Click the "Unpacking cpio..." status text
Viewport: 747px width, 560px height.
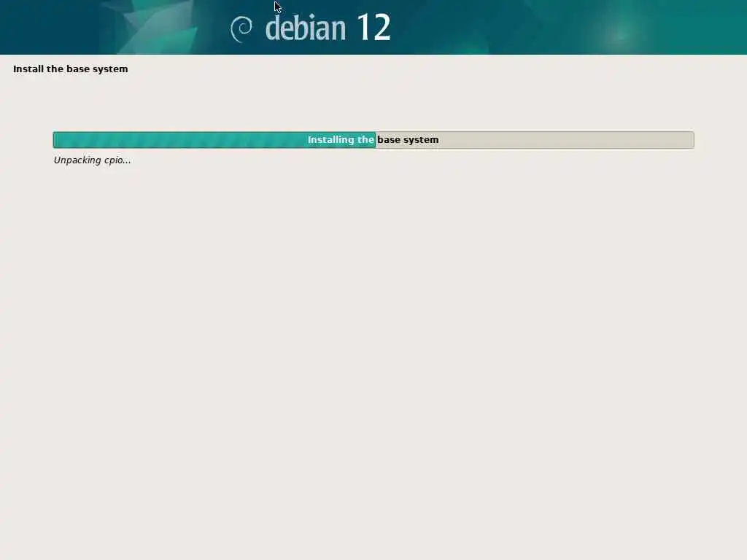pos(92,160)
